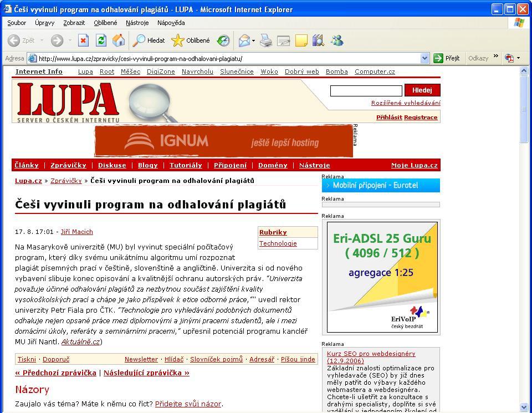Open Back button history dropdown arrow
532x413 pixels.
tap(42, 40)
